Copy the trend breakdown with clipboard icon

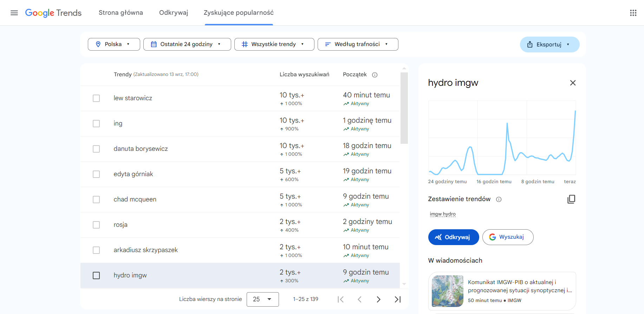coord(571,199)
